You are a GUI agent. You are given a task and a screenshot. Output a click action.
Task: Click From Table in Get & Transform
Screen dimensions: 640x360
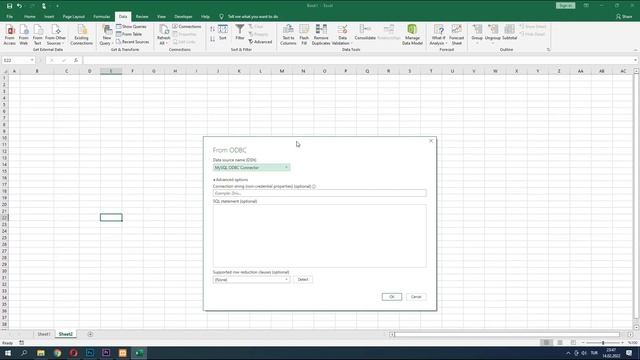[129, 34]
